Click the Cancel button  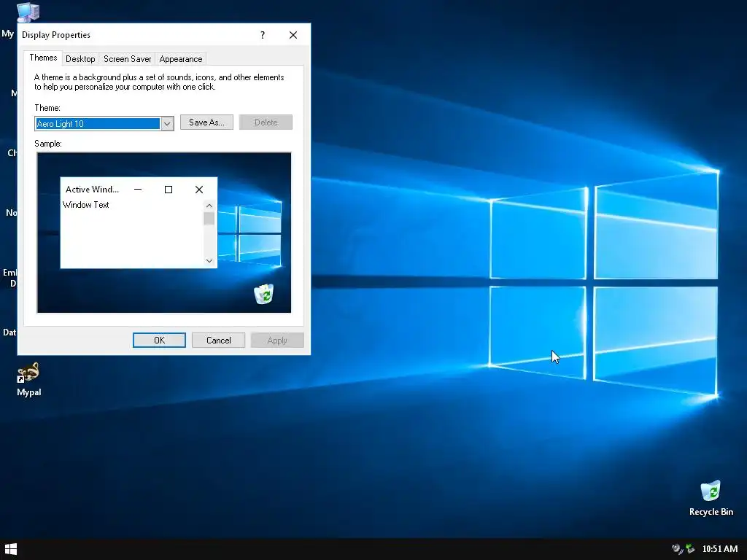218,340
